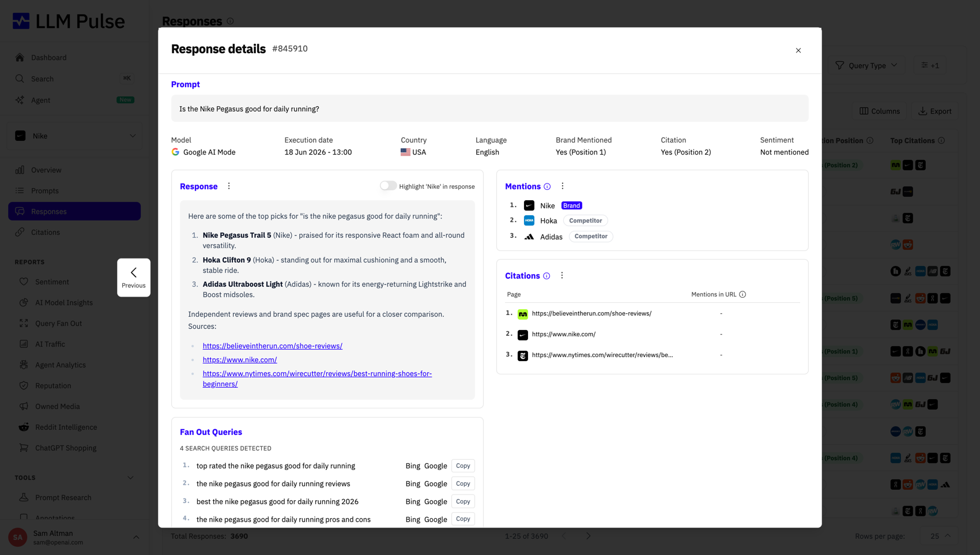Image resolution: width=980 pixels, height=555 pixels.
Task: Click the Reddit Intelligence icon
Action: point(24,427)
